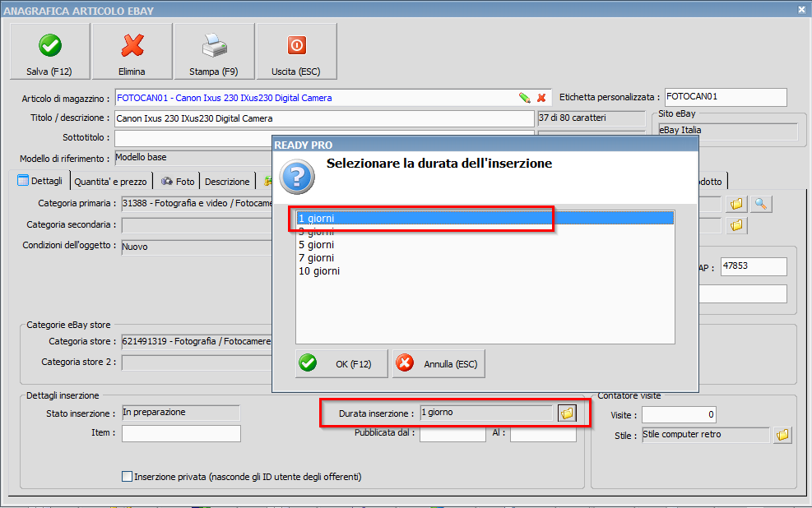Click the Pubblicata dal date field
This screenshot has height=508, width=812.
(452, 433)
